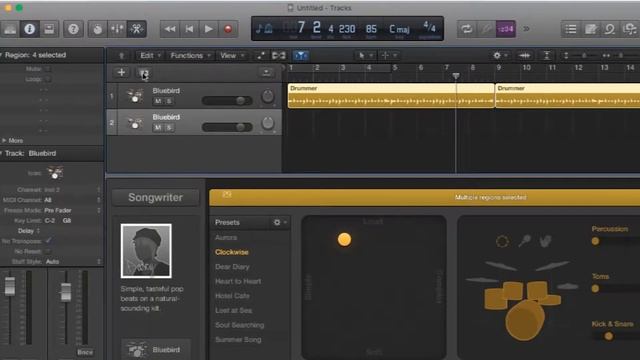Image resolution: width=640 pixels, height=360 pixels.
Task: Solo track 1 Bluebird
Action: pos(169,101)
